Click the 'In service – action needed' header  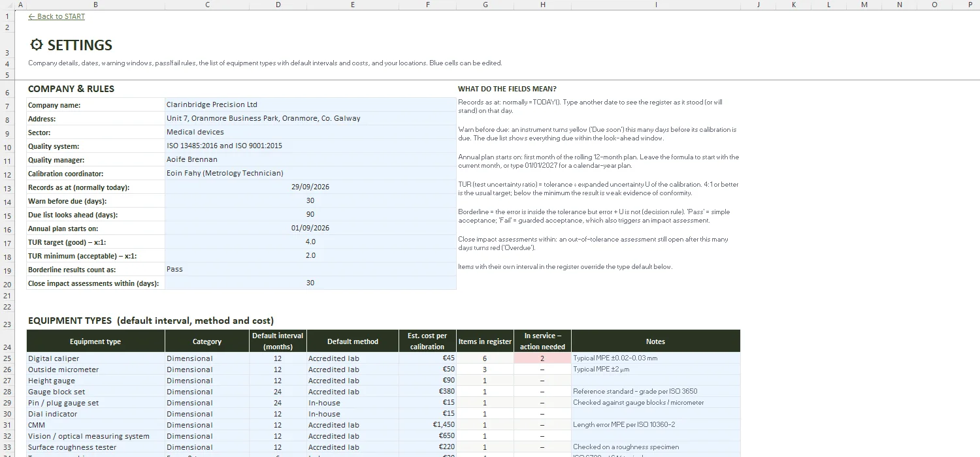point(542,341)
